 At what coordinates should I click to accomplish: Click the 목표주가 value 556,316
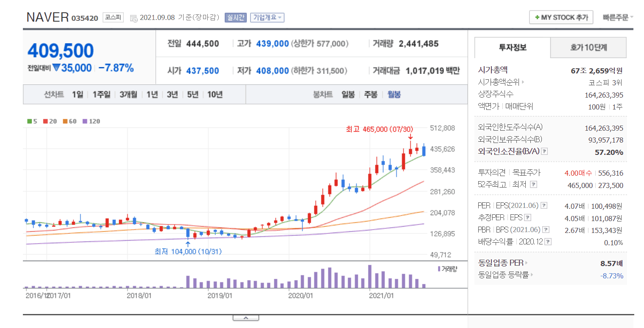coord(611,173)
